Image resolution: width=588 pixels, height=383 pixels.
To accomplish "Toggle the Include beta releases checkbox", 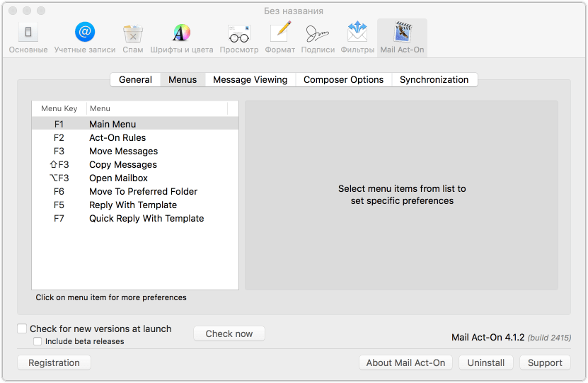I will pos(38,341).
